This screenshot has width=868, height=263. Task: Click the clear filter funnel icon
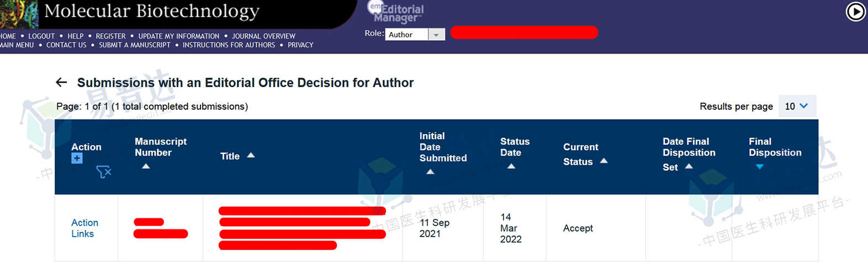click(103, 171)
